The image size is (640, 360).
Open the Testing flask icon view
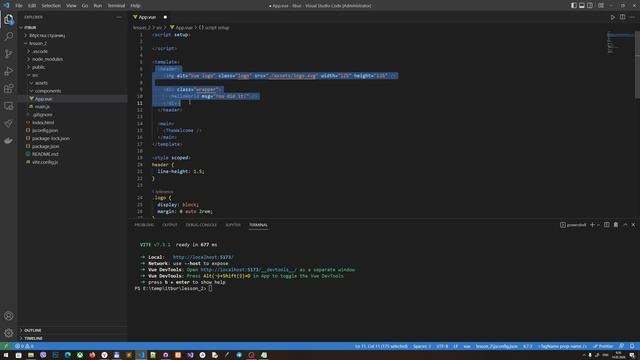coord(9,123)
